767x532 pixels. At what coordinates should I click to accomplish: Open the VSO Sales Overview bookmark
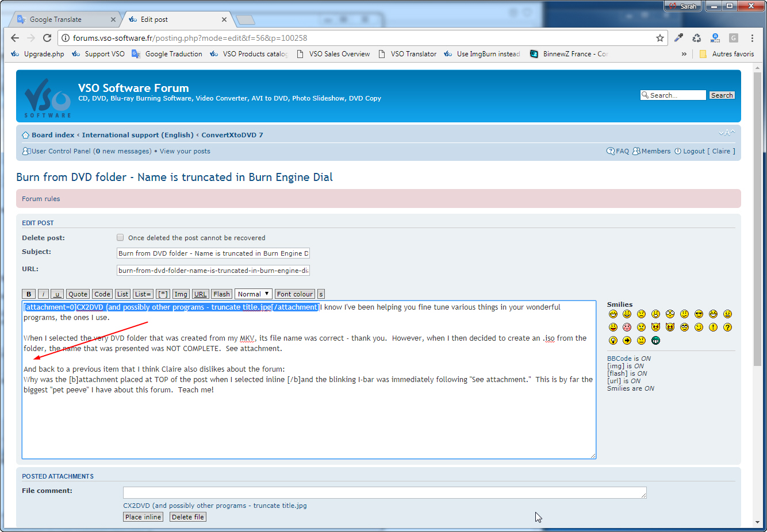pyautogui.click(x=333, y=54)
